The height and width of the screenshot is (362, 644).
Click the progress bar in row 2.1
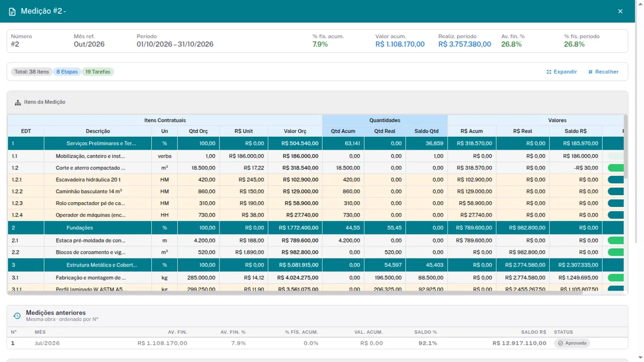tap(616, 241)
